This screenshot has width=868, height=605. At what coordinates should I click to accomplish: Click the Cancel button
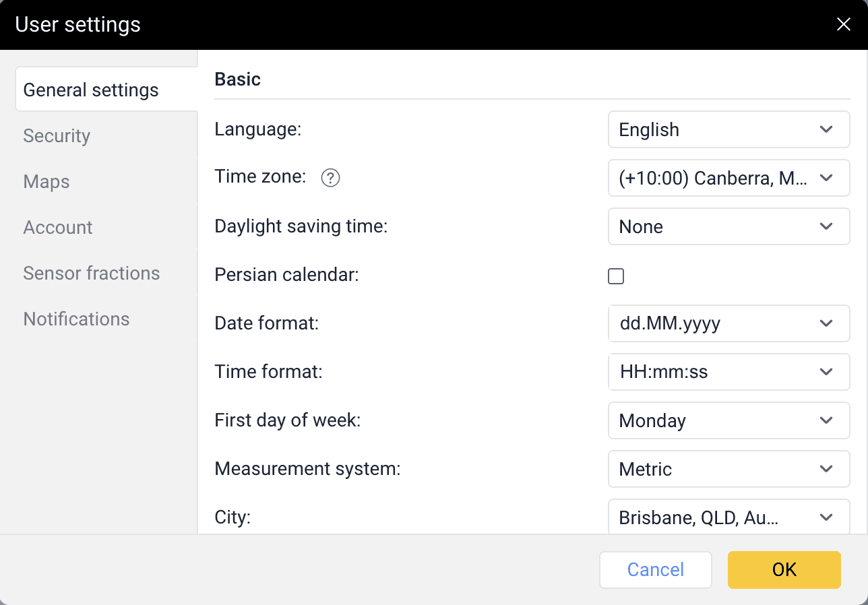coord(655,570)
